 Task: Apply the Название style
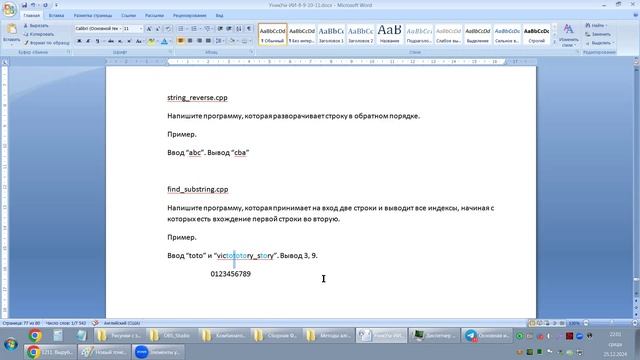pyautogui.click(x=389, y=34)
